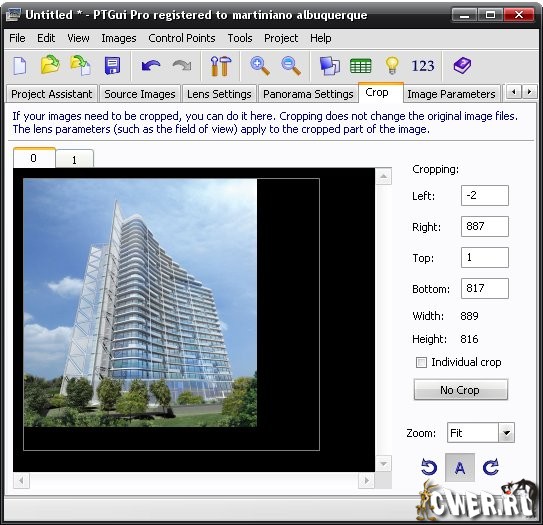The width and height of the screenshot is (543, 525).
Task: Click the zoom in magnifier icon
Action: click(260, 66)
